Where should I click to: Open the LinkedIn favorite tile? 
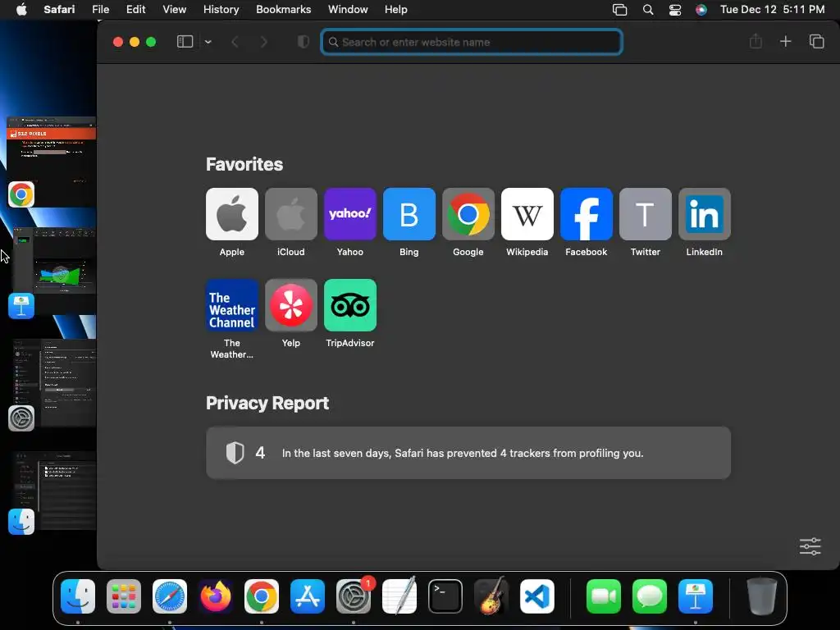pos(705,214)
